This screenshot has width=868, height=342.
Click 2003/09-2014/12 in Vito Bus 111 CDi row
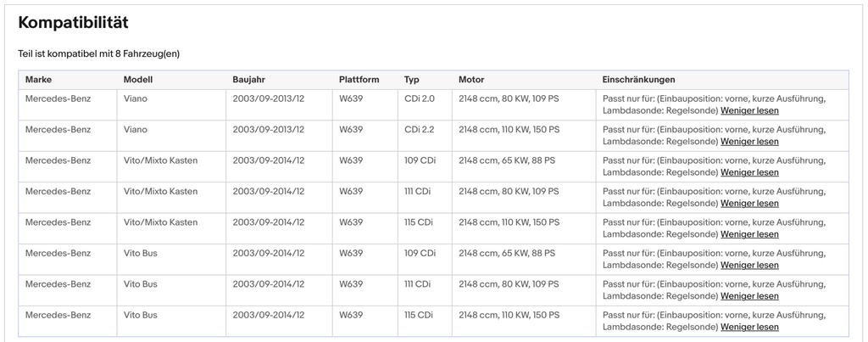pyautogui.click(x=269, y=284)
